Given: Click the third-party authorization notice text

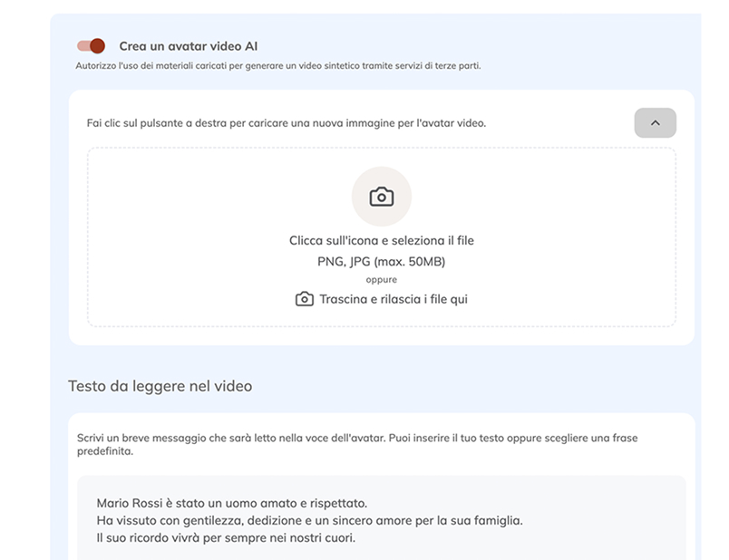Looking at the screenshot, I should pyautogui.click(x=277, y=66).
